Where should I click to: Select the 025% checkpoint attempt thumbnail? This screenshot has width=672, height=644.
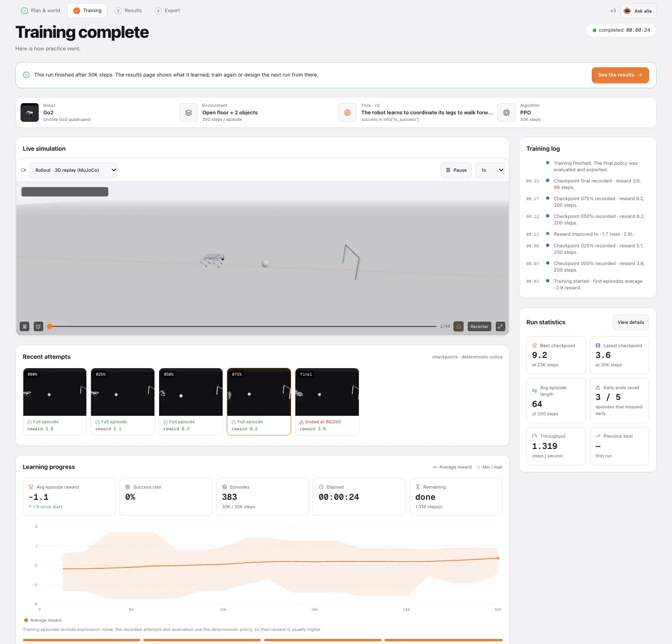[123, 402]
